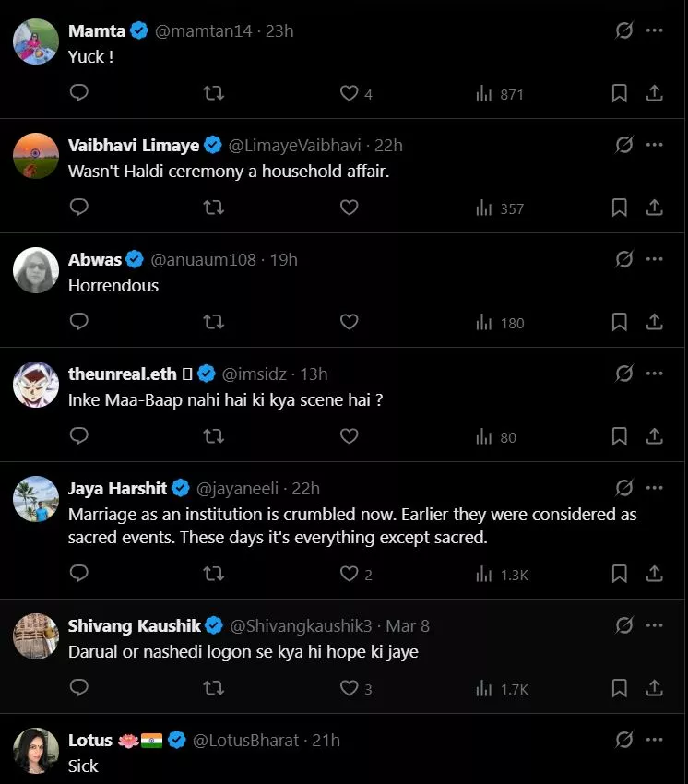Screen dimensions: 688x784
Task: Repost Abwas's "Horrendous" tweet
Action: point(213,322)
